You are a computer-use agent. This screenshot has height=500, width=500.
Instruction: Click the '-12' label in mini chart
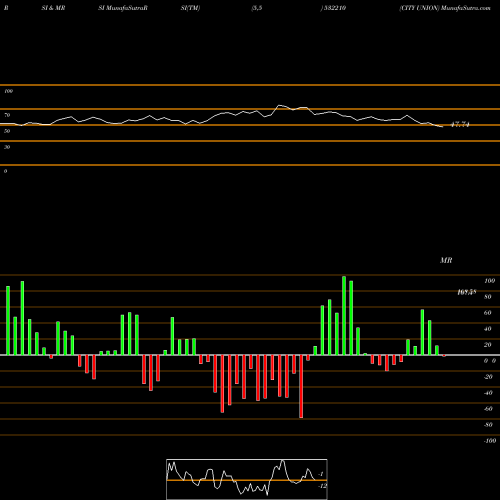[322, 486]
